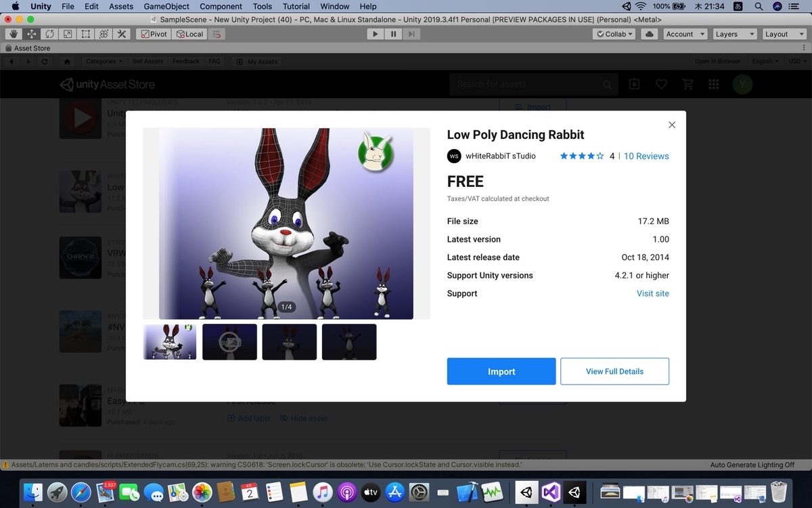812x508 pixels.
Task: Go forward in Asset Store navigation
Action: coord(28,62)
